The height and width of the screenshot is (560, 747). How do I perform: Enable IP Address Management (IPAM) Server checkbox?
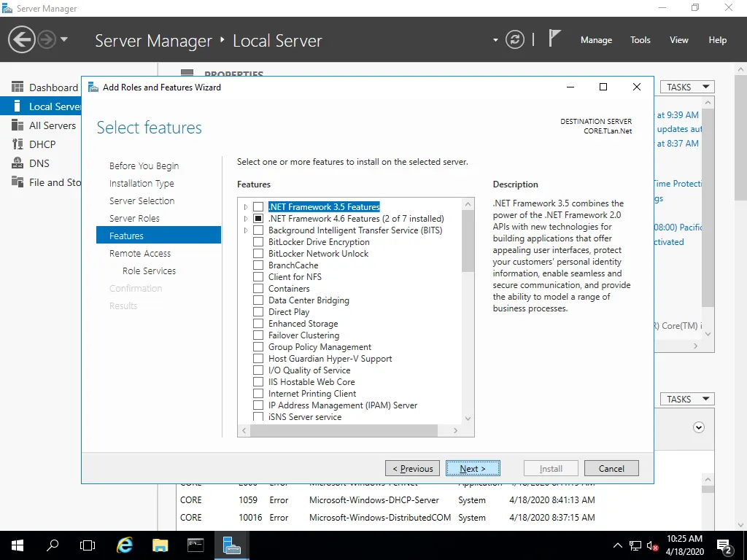[x=258, y=405]
